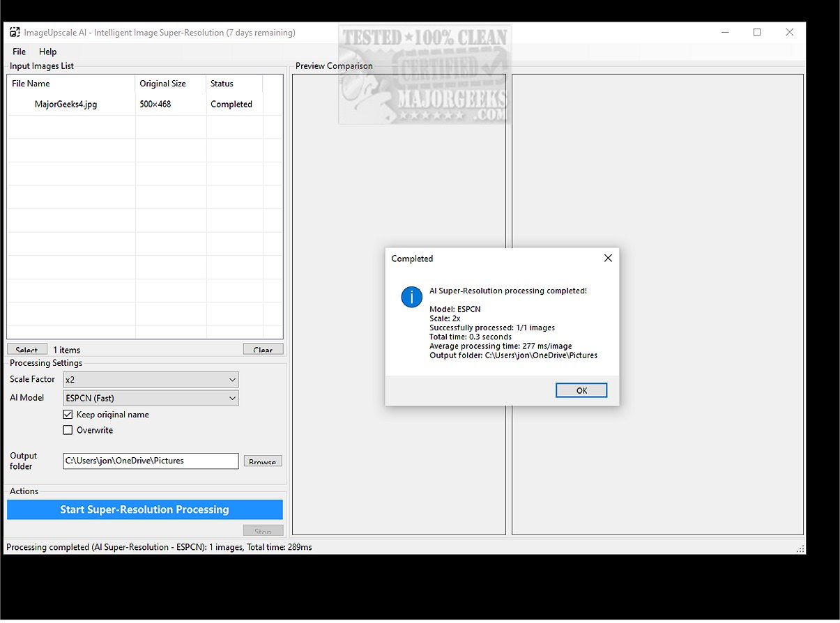Click the ImageUpscale AI title bar icon
This screenshot has width=840, height=623.
pos(15,32)
